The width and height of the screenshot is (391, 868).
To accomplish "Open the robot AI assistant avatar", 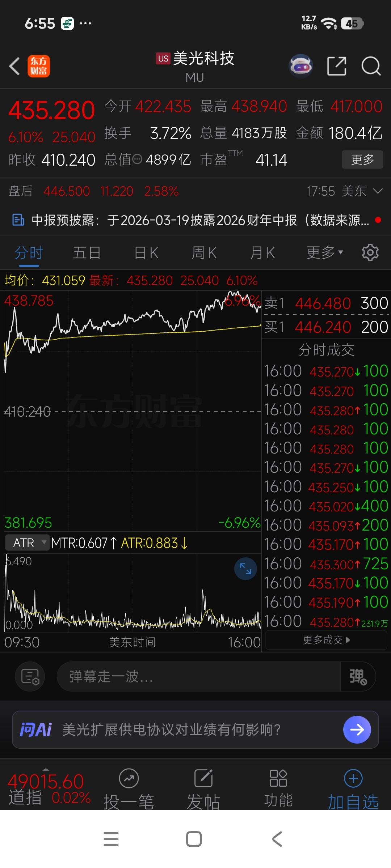I will (x=300, y=66).
